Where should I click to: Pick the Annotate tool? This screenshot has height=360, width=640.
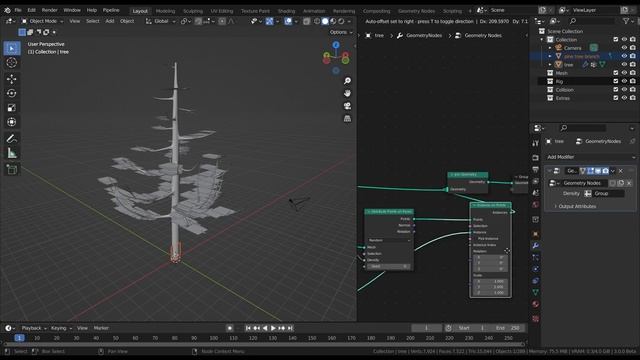[11, 139]
